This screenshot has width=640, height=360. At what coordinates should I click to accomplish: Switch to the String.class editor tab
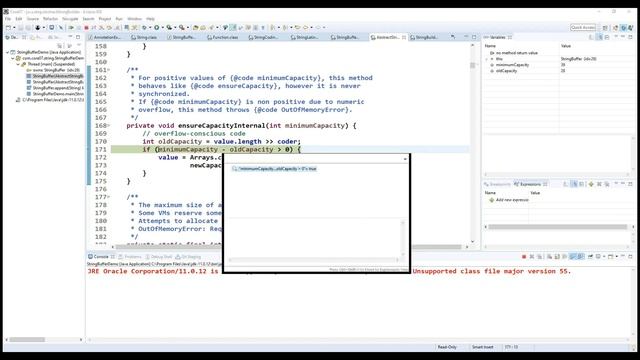point(144,37)
